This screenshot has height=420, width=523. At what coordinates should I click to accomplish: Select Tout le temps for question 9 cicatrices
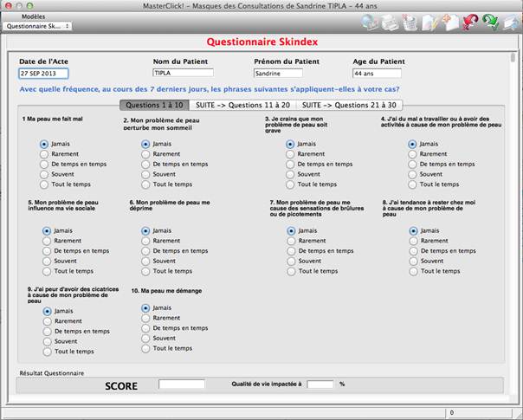(48, 352)
